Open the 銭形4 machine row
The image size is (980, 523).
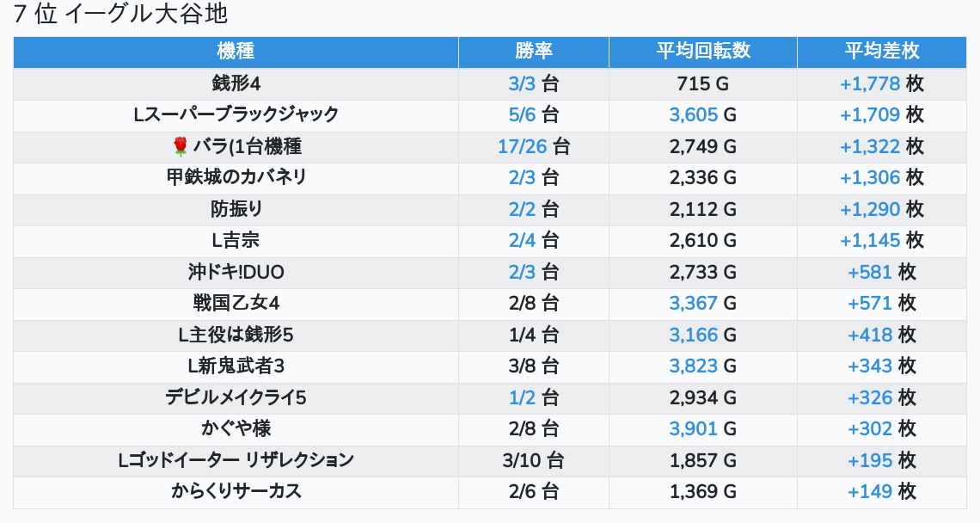pyautogui.click(x=236, y=84)
